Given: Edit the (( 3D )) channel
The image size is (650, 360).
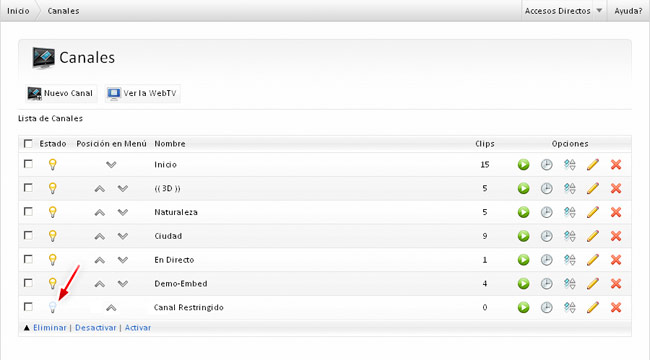Looking at the screenshot, I should point(593,188).
